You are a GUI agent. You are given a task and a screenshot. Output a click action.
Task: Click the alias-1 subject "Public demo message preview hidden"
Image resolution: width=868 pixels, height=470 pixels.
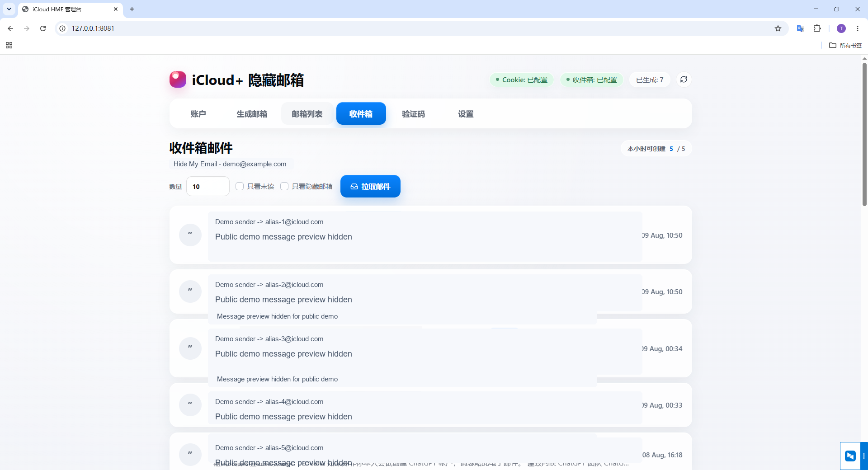(283, 237)
